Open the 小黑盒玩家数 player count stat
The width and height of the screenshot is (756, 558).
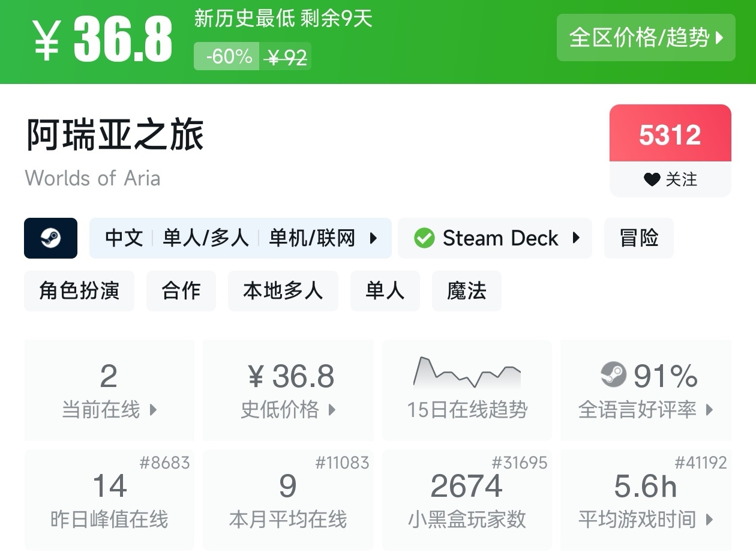[467, 500]
